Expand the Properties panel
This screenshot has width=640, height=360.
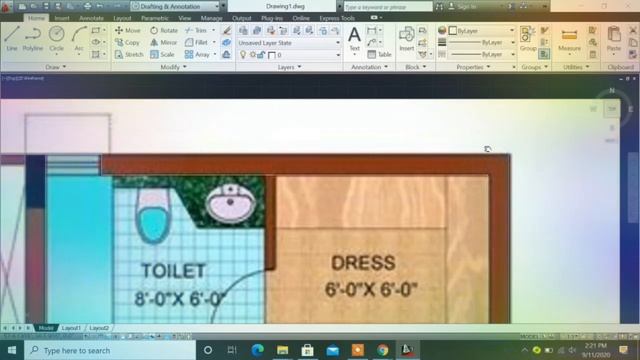click(473, 67)
